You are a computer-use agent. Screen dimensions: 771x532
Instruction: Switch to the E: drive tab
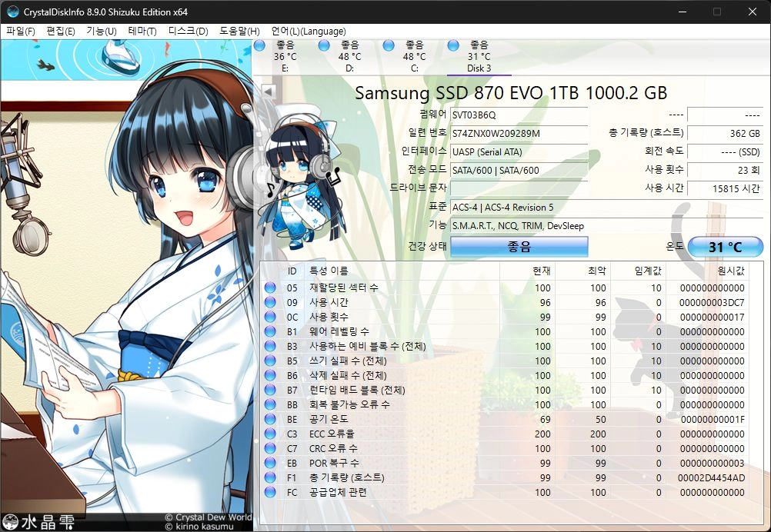point(285,57)
